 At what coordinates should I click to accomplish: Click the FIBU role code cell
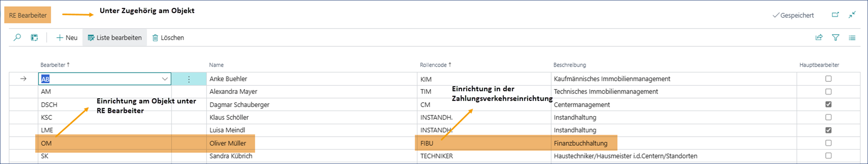427,143
